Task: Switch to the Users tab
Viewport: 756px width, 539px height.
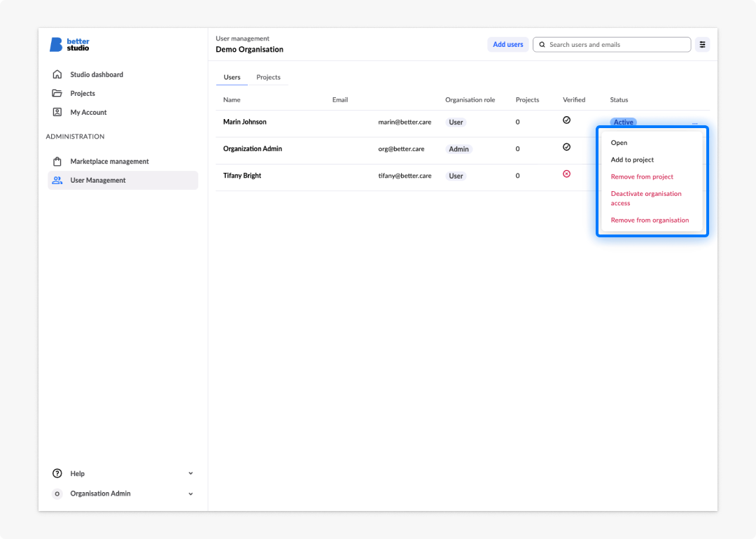Action: 232,77
